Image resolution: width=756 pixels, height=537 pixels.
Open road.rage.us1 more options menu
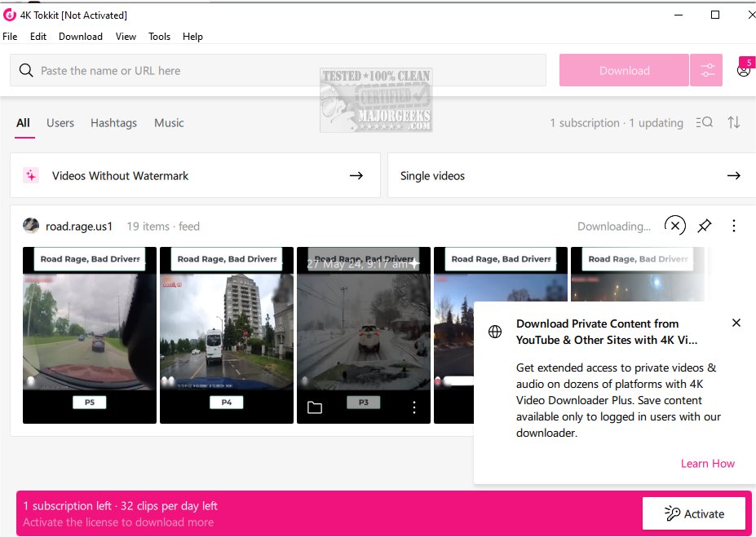point(734,226)
